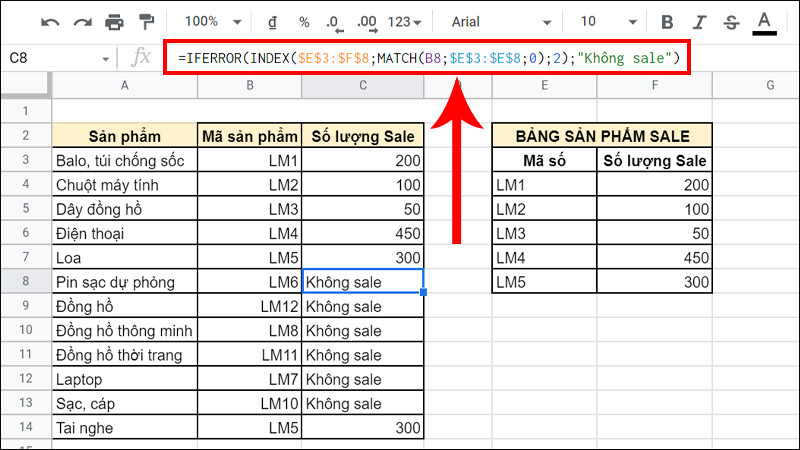Open the text color picker
The height and width of the screenshot is (450, 800).
tap(764, 23)
